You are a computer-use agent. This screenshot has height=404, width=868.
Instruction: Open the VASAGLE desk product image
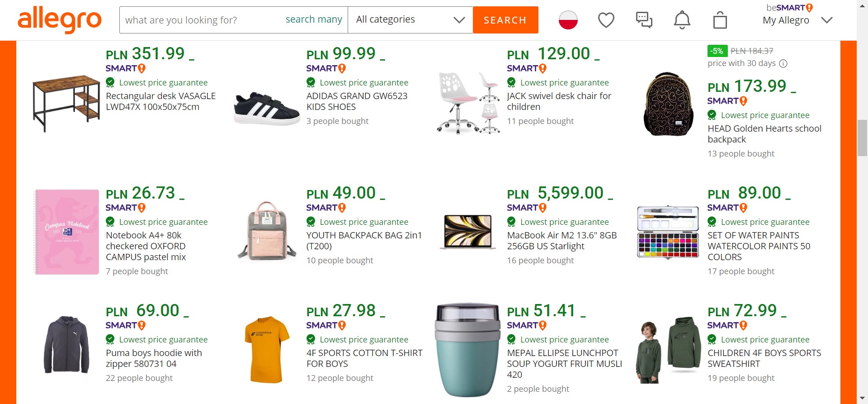[66, 103]
